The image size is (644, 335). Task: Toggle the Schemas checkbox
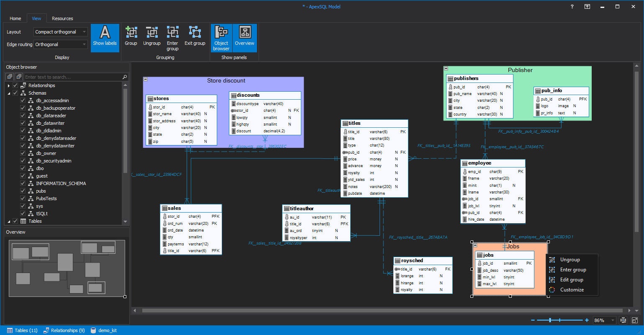(15, 93)
